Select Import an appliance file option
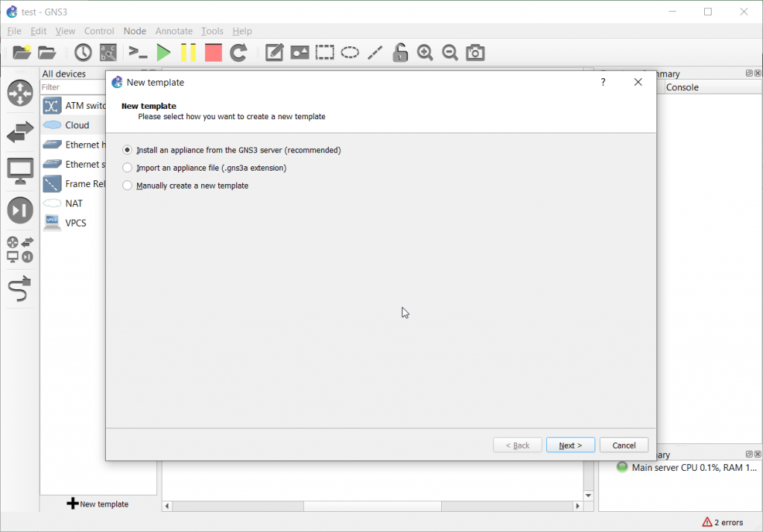Viewport: 763px width, 532px height. pos(204,168)
